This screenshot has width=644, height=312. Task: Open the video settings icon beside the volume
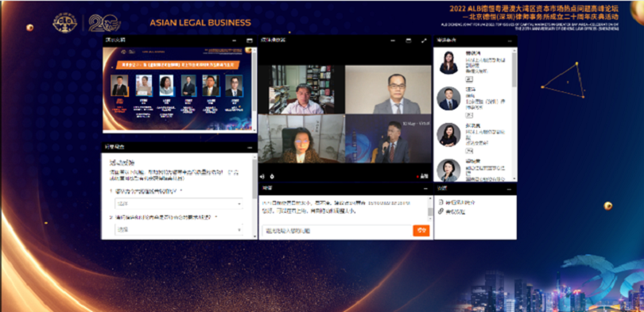point(271,176)
